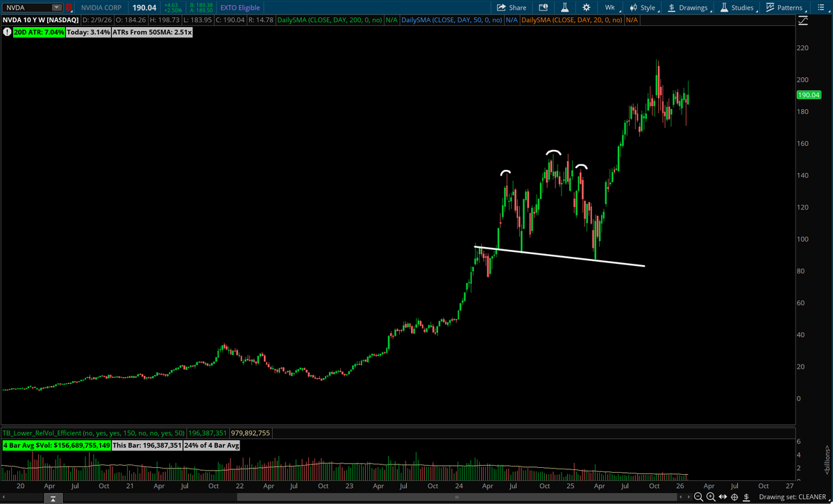This screenshot has height=504, width=833.
Task: Click the Today: 3.14% label
Action: tap(87, 33)
